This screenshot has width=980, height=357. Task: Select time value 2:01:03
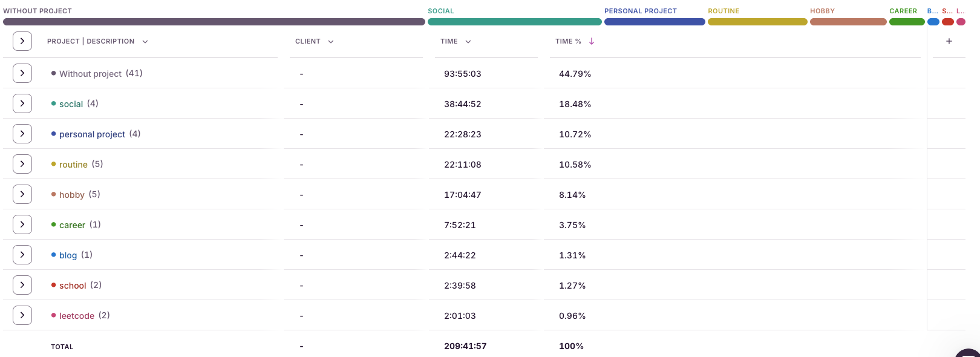(x=460, y=316)
